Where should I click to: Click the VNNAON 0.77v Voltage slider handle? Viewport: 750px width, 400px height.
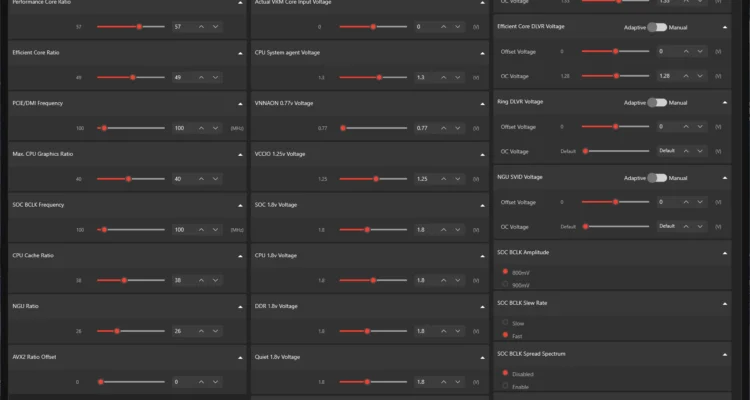click(343, 128)
